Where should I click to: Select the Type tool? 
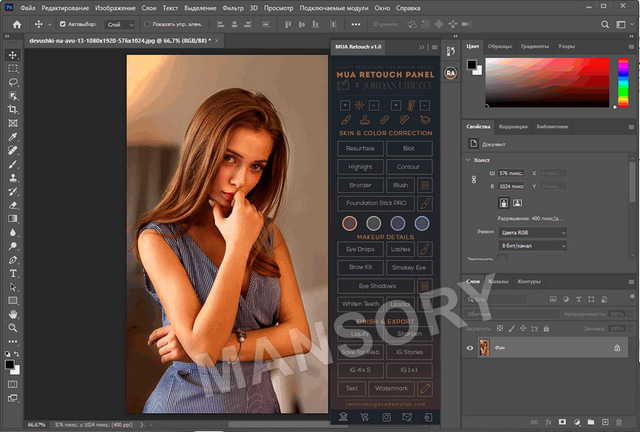click(13, 272)
